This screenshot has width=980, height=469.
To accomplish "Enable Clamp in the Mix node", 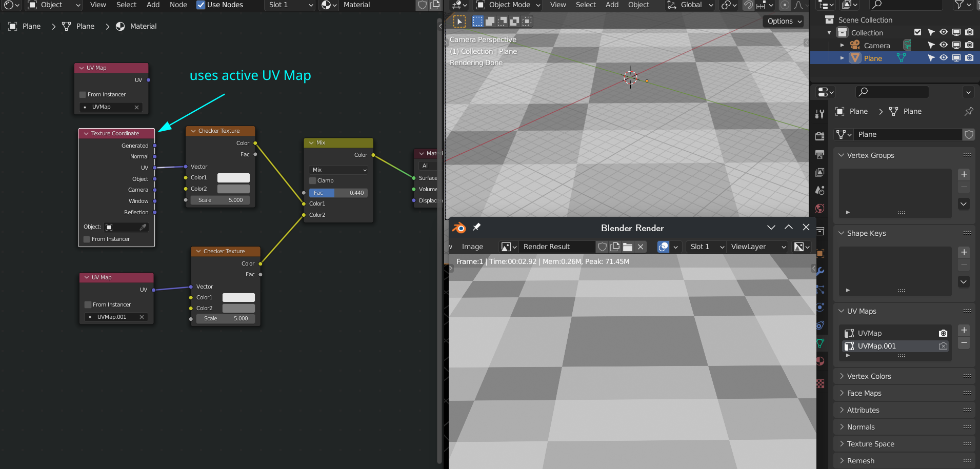I will tap(312, 180).
